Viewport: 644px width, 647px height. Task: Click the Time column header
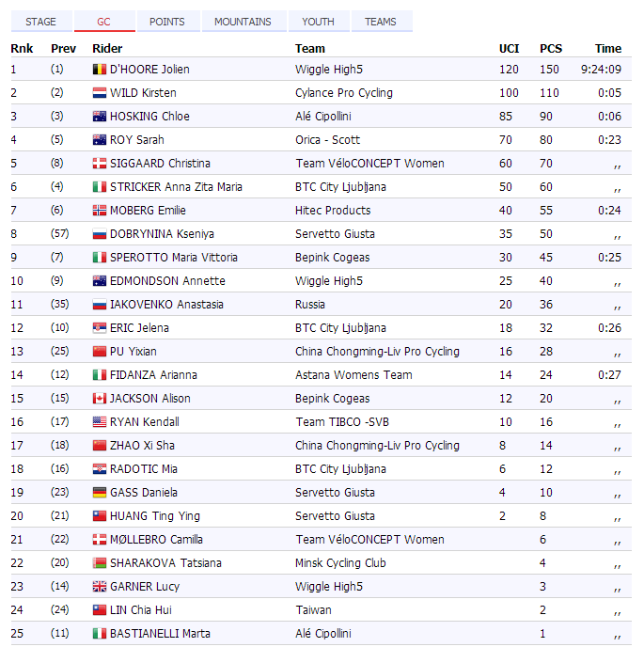[x=607, y=48]
